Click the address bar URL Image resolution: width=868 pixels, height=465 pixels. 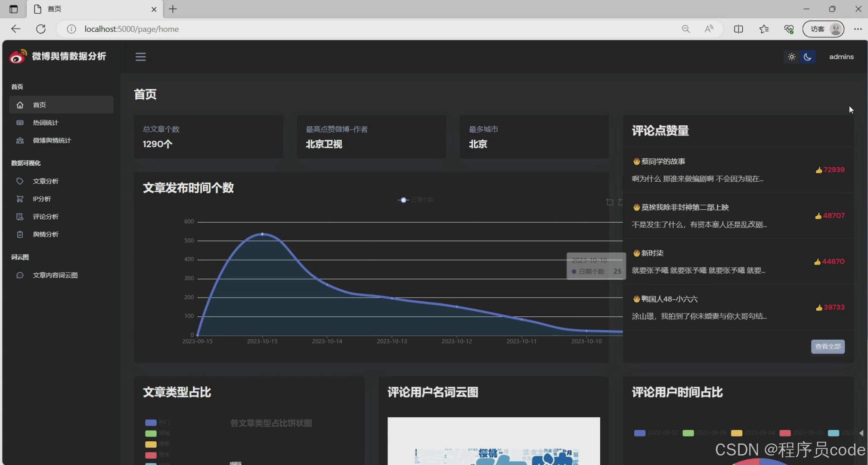[x=131, y=29]
